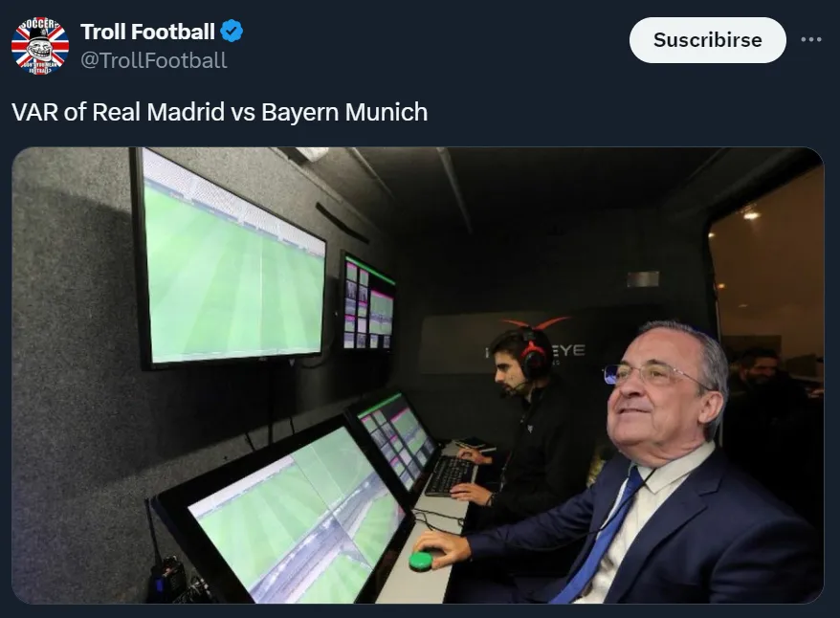Click the large wall-mounted pitch monitor
The height and width of the screenshot is (618, 840).
click(231, 262)
